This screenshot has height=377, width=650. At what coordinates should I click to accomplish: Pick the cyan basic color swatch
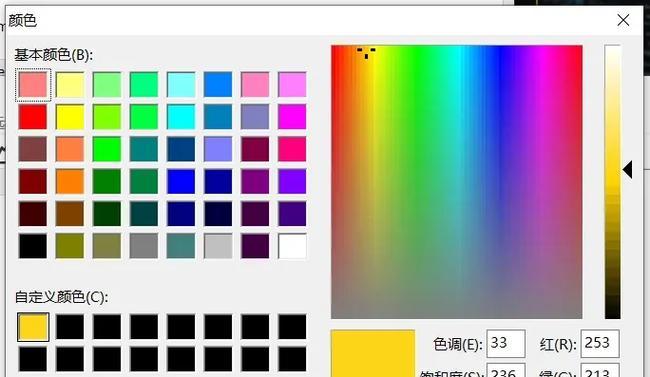[181, 117]
